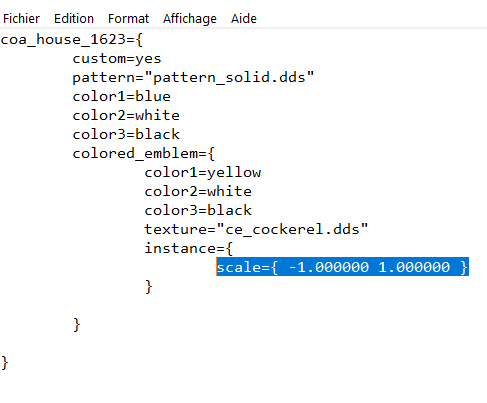Click color3=black inside colored_emblem

198,211
